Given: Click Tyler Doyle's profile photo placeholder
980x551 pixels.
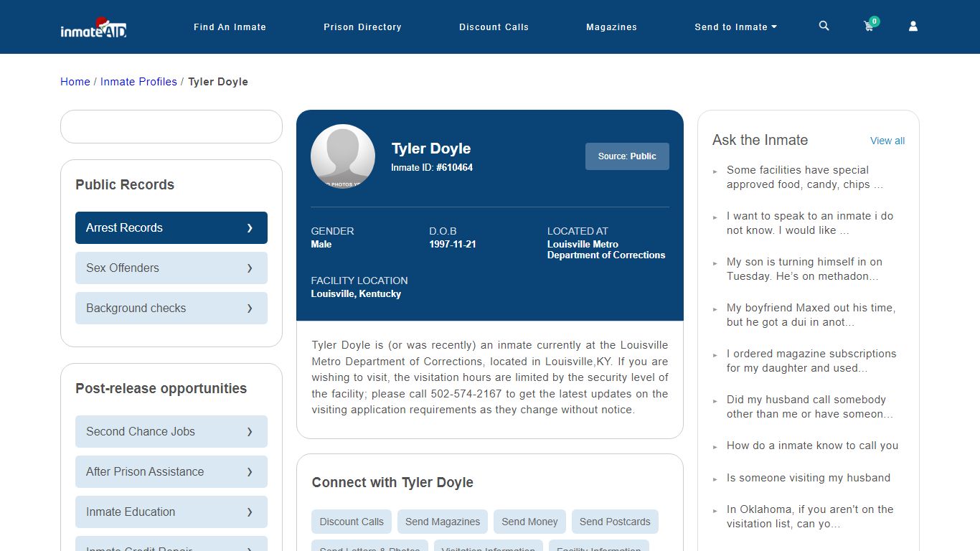Looking at the screenshot, I should (343, 156).
